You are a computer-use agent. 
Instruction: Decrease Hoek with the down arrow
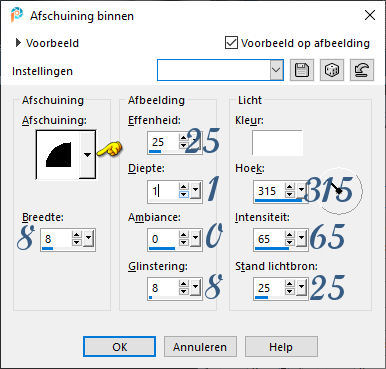coord(290,195)
